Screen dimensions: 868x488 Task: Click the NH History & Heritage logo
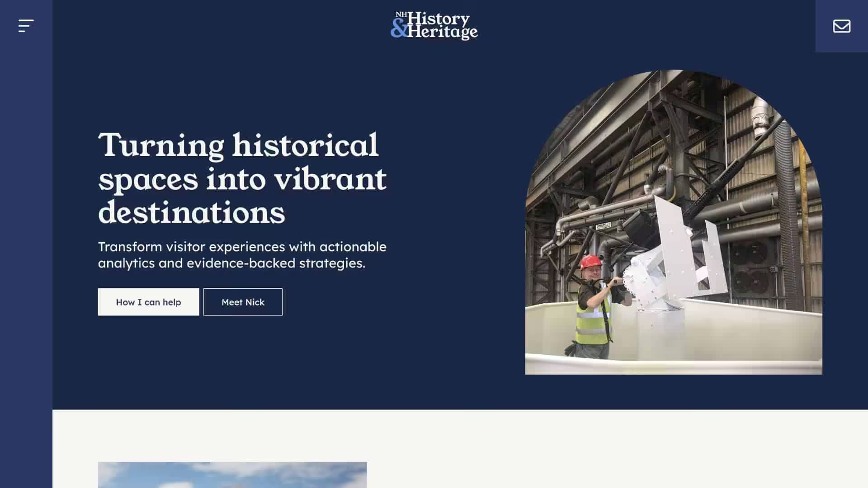click(434, 26)
